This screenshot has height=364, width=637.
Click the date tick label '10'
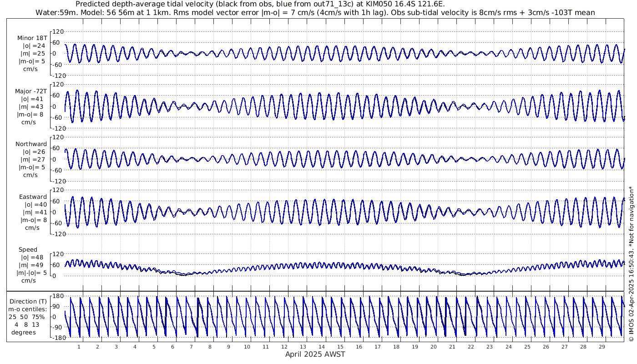pyautogui.click(x=247, y=347)
